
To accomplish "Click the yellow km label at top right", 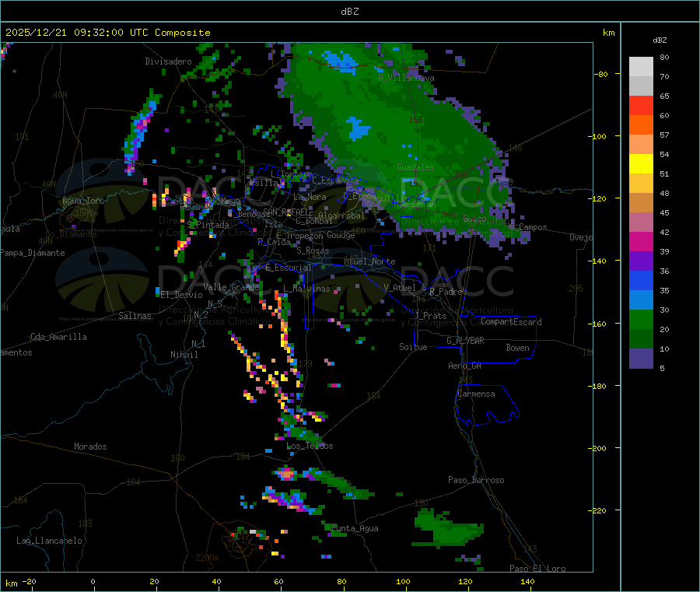I will coord(608,33).
